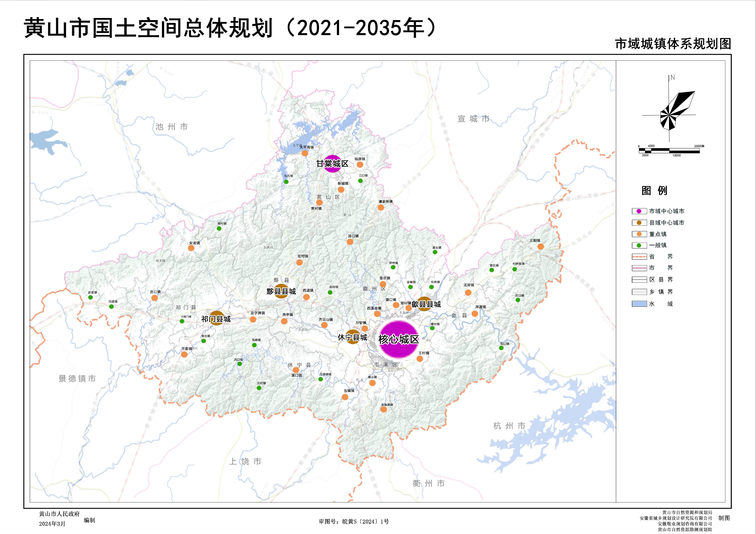Click the orange 汤口镇 dot marker

pyautogui.click(x=350, y=242)
